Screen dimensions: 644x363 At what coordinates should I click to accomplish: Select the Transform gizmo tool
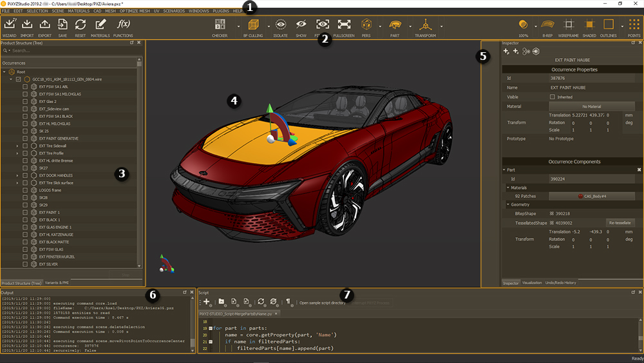[x=425, y=25]
